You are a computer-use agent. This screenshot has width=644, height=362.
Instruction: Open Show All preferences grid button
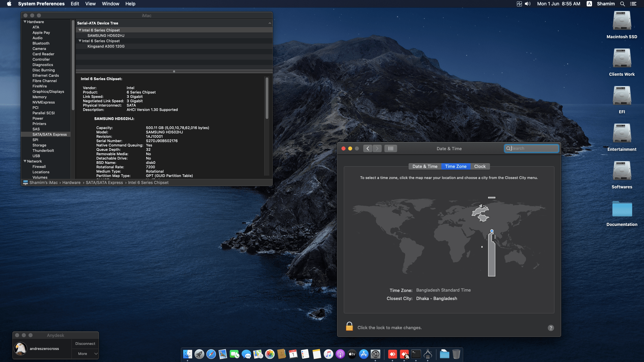click(x=391, y=148)
